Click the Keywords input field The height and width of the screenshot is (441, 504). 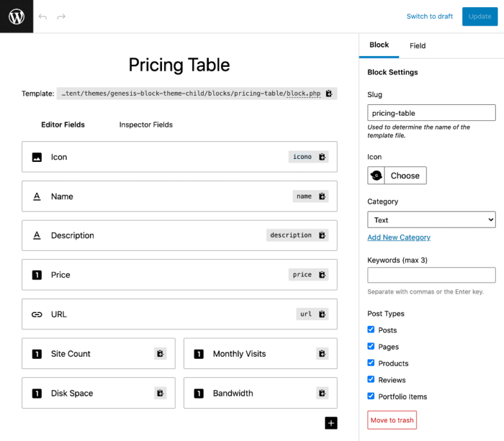(431, 275)
